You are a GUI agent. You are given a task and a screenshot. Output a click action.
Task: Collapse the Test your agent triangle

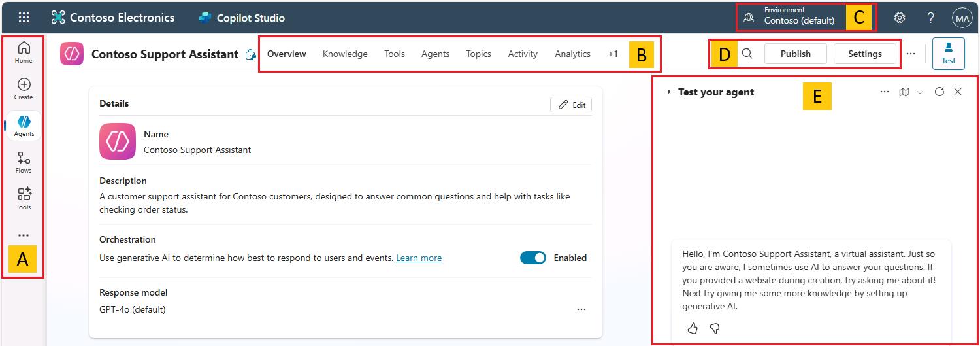pos(668,92)
